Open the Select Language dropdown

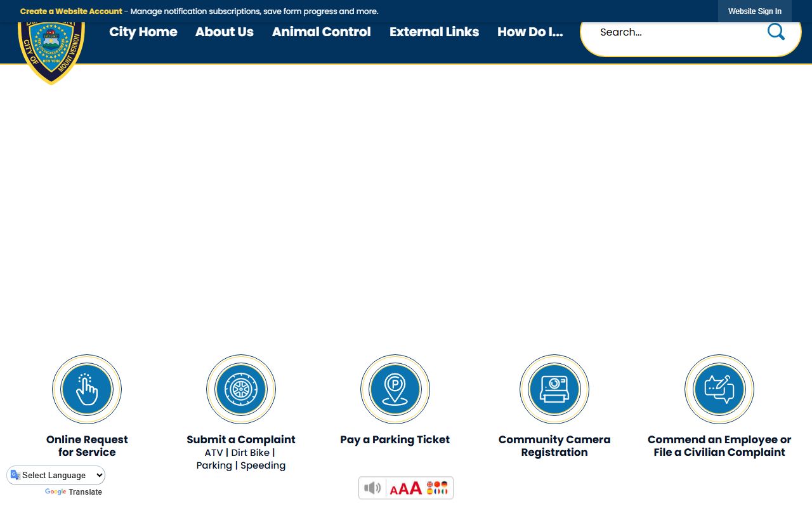click(x=56, y=475)
